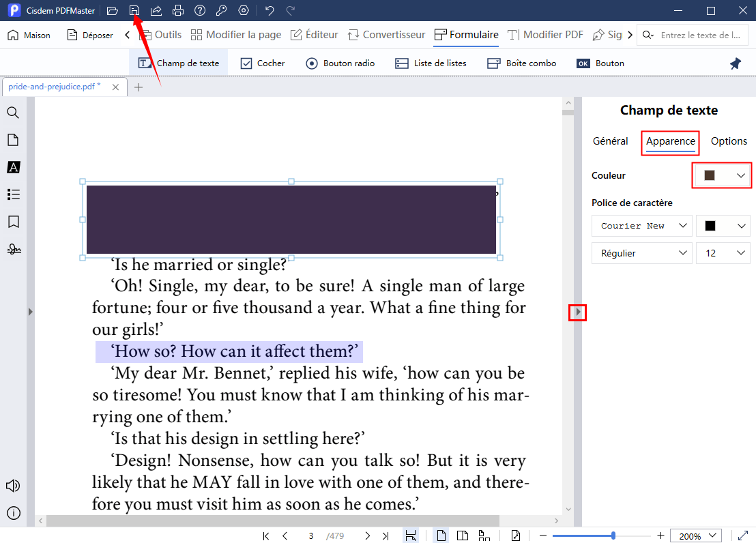
Task: Open the font color black swatch dropdown
Action: [723, 226]
